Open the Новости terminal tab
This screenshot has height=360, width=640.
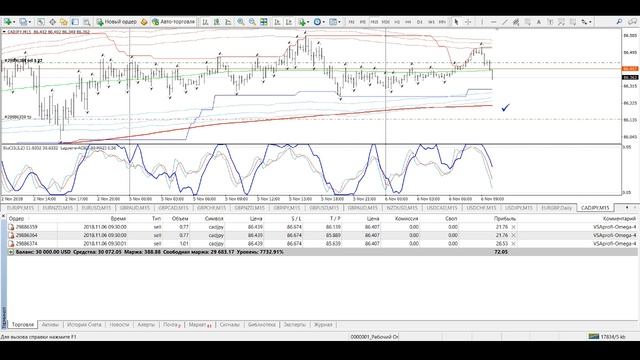pos(119,325)
